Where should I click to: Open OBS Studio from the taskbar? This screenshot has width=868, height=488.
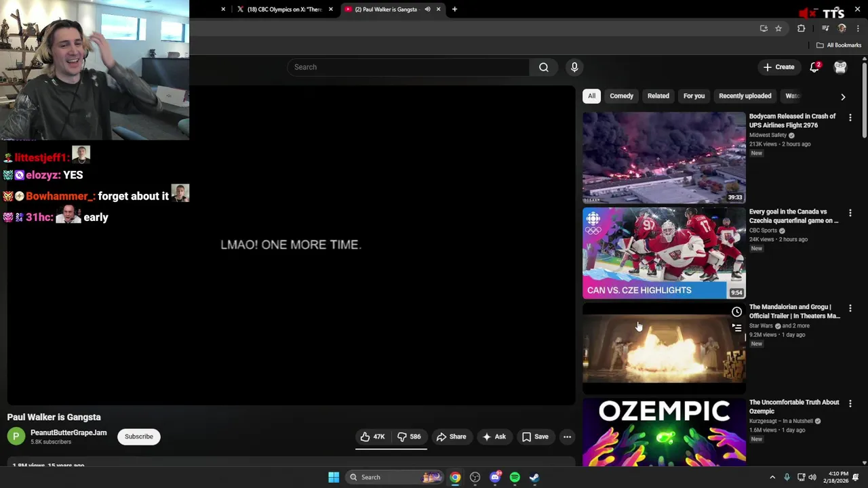475,477
